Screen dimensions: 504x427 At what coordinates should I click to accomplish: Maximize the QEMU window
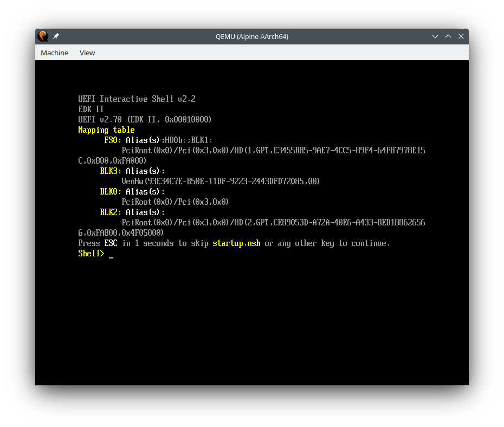(448, 36)
